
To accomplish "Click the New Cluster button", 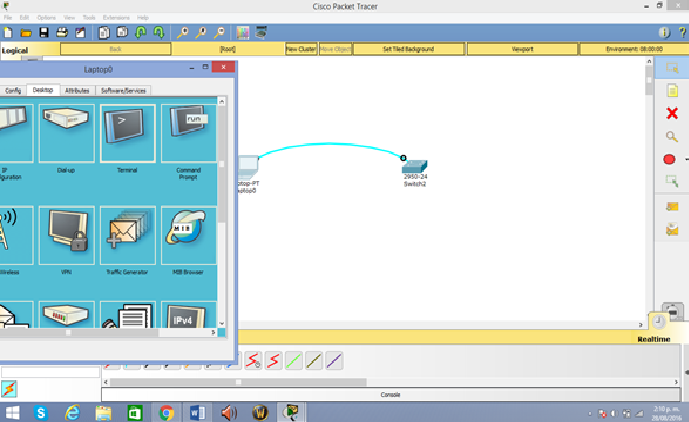I will click(300, 48).
